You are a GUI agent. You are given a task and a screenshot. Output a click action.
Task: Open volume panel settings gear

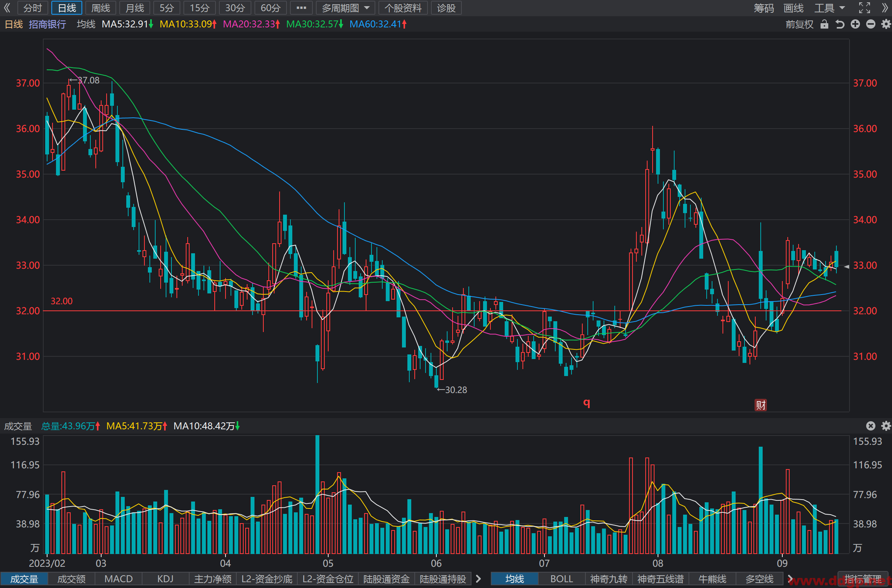click(886, 426)
